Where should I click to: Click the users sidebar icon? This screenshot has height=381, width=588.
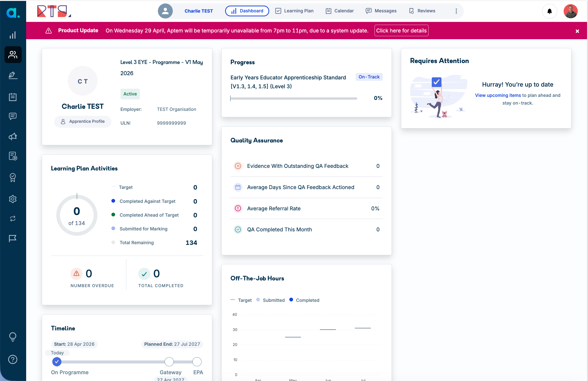coord(13,55)
